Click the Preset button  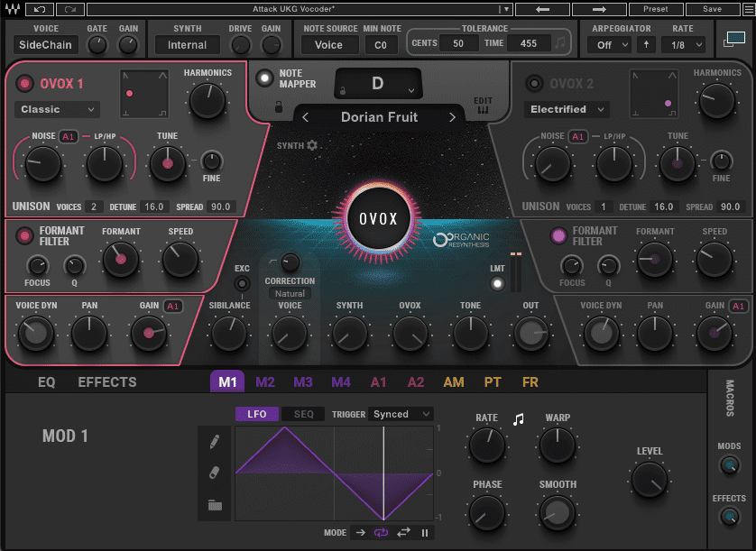coord(656,9)
